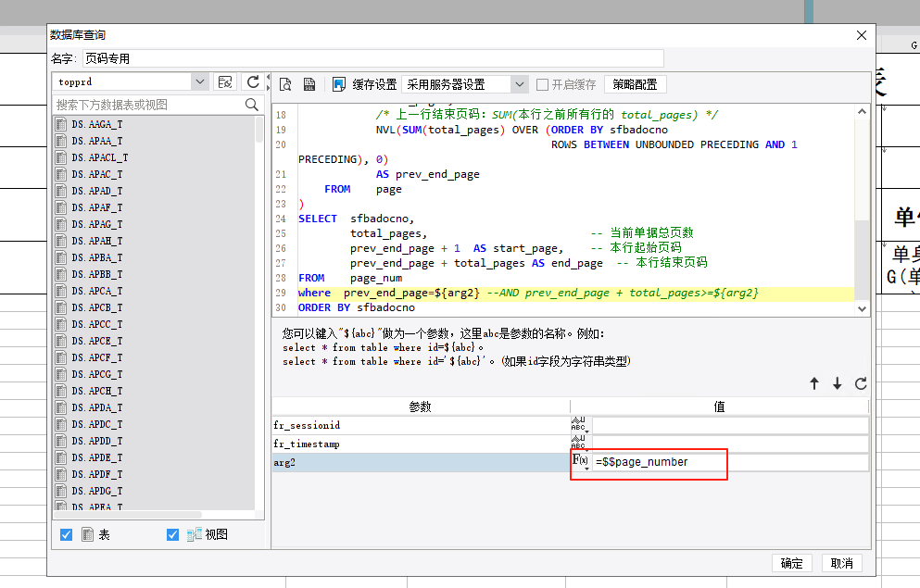
Task: Click the table icon of DS.AAGA_T
Action: coord(60,124)
